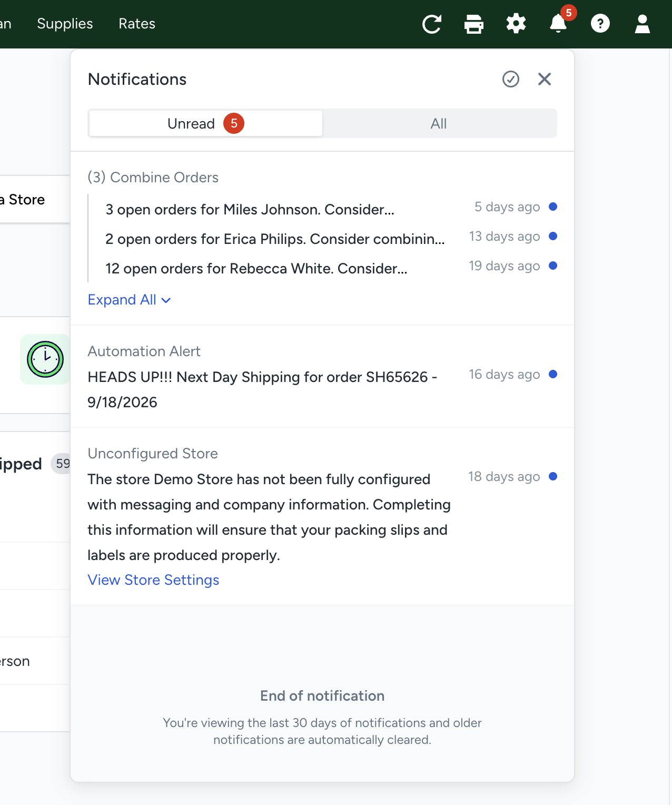This screenshot has width=672, height=805.
Task: Open Next Day Shipping SH65626 alert
Action: (262, 389)
